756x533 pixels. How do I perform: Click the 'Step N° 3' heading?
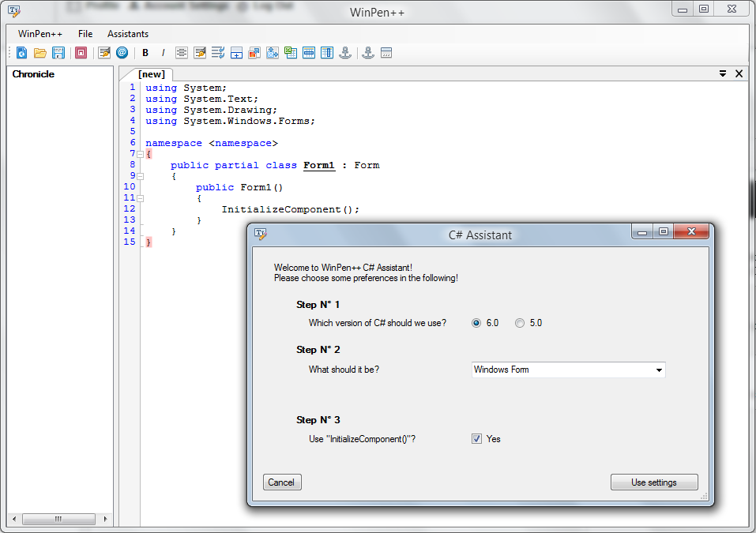[318, 420]
